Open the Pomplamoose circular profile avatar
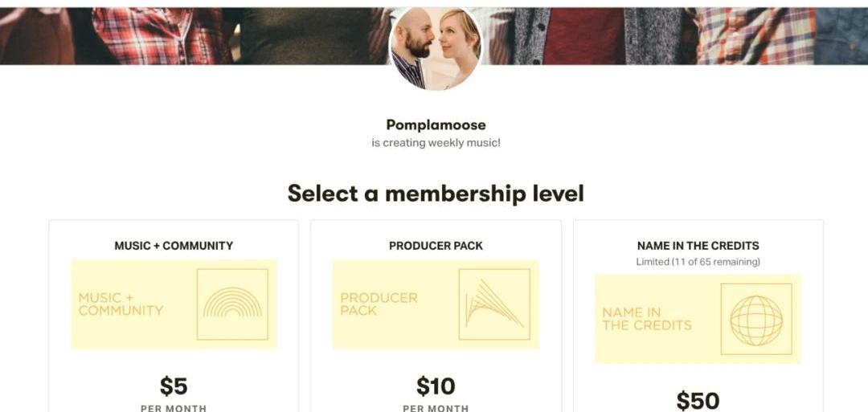This screenshot has width=868, height=412. [x=435, y=47]
